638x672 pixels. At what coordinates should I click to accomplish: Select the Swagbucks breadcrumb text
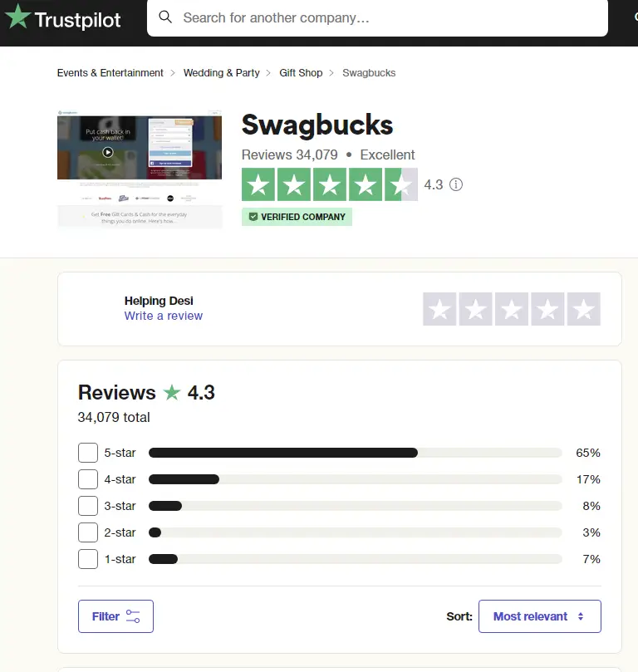coord(369,73)
